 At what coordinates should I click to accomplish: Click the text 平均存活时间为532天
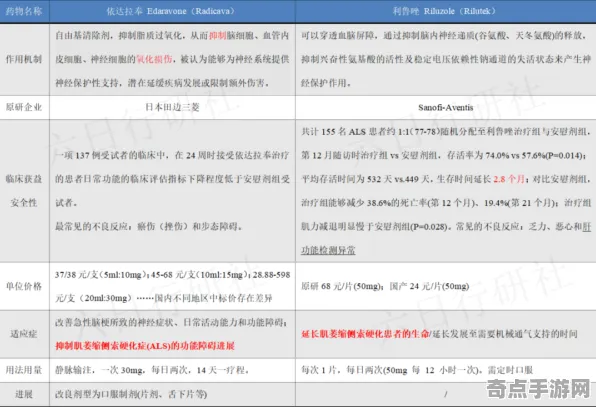click(x=347, y=179)
